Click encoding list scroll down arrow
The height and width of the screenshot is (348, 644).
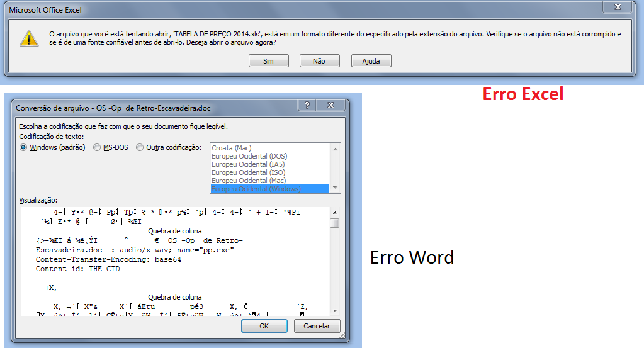coord(335,188)
